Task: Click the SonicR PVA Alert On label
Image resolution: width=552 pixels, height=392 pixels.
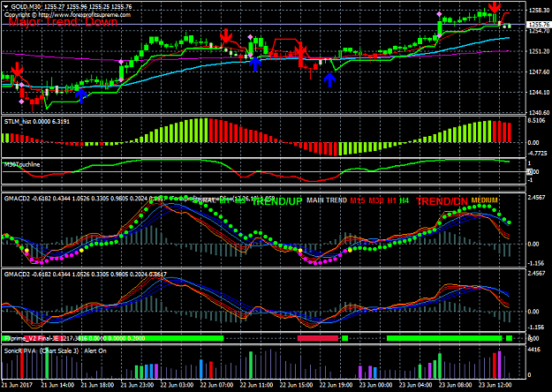Action: coord(56,351)
